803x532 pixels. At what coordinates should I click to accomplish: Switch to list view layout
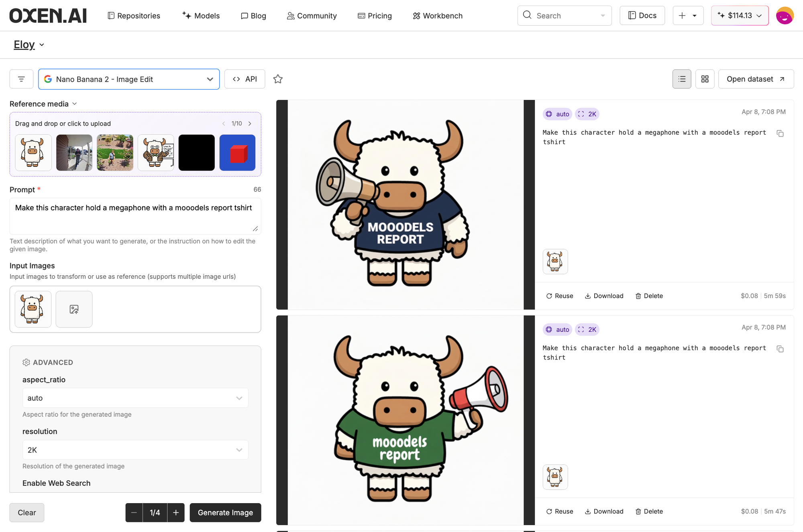[681, 79]
